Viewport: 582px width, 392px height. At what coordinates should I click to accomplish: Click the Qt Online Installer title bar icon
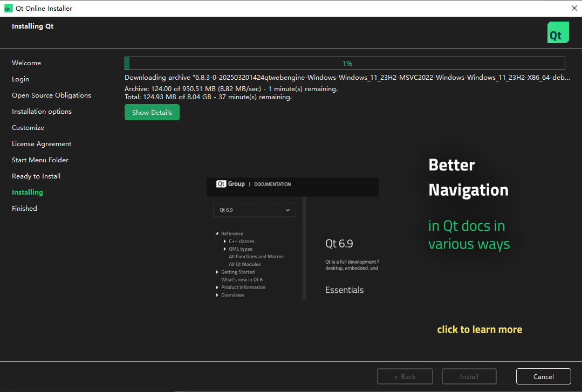(x=8, y=8)
